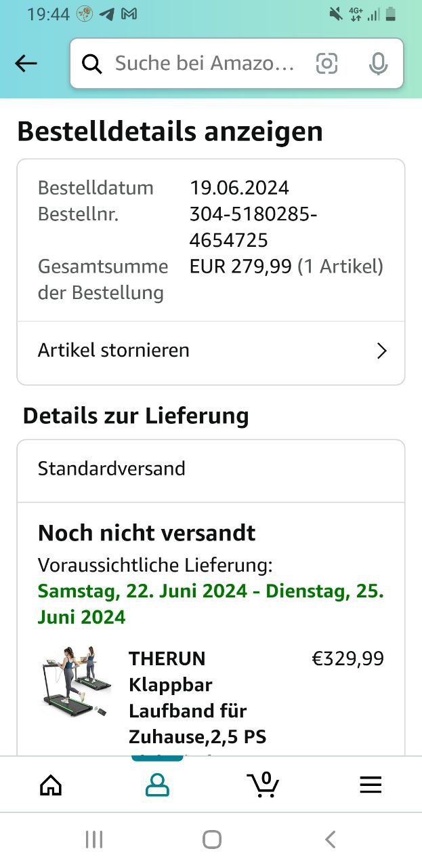Tap the search magnifier icon
Image resolution: width=422 pixels, height=868 pixels.
[91, 64]
